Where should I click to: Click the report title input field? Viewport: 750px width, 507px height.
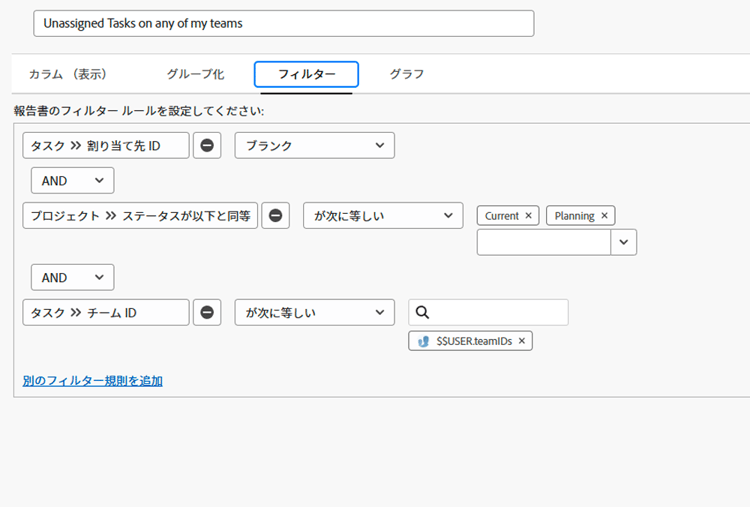pos(283,23)
